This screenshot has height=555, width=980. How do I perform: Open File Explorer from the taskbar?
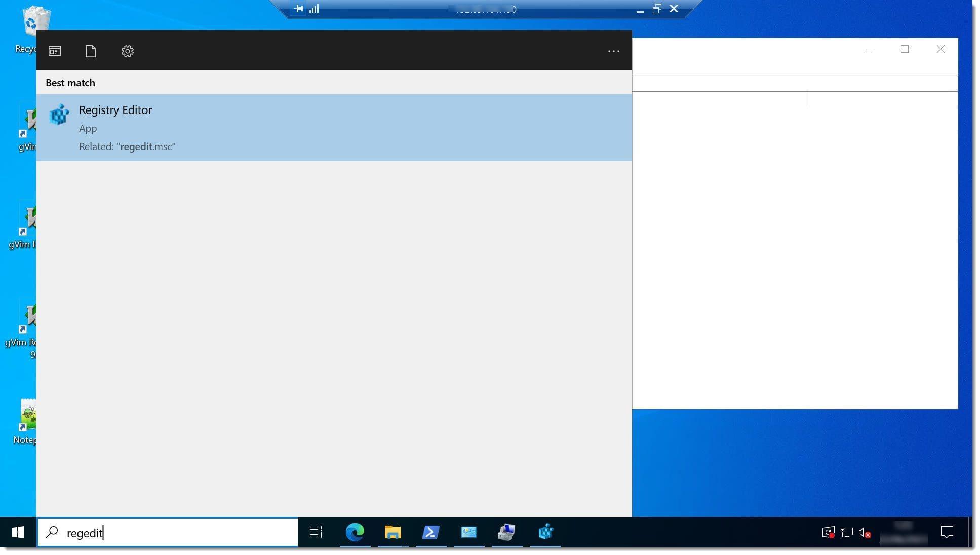coord(393,532)
